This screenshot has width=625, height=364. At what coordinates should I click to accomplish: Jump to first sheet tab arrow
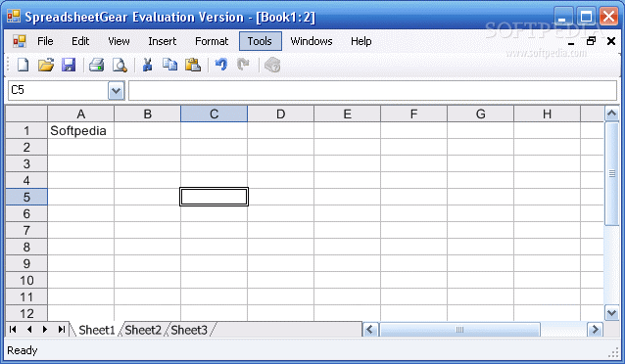(13, 330)
